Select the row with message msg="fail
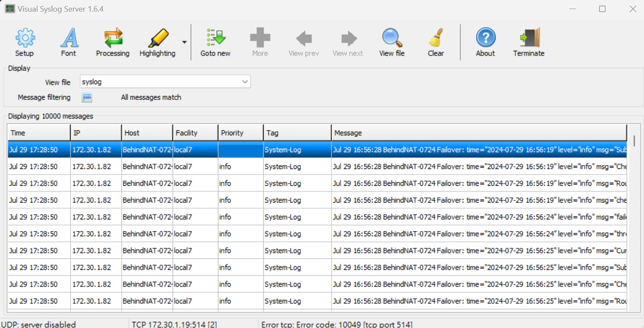This screenshot has width=644, height=328. [317, 217]
